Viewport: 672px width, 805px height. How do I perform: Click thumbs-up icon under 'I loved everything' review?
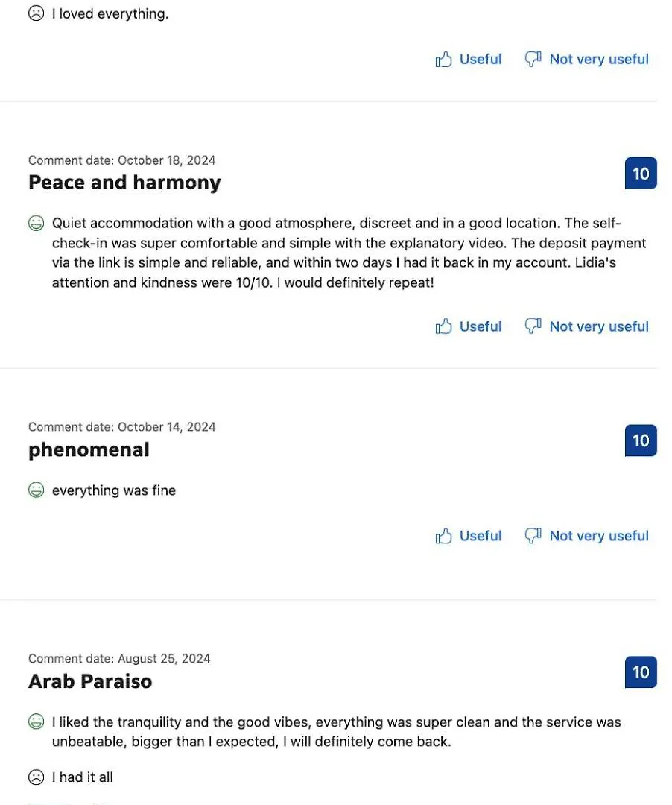coord(443,60)
